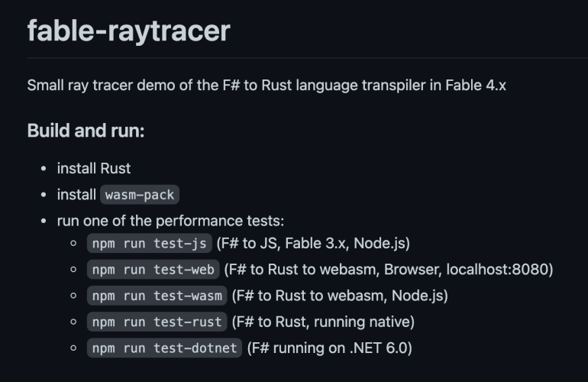Click the word "install" before wasm-pack
The image size is (588, 382).
[x=76, y=195]
